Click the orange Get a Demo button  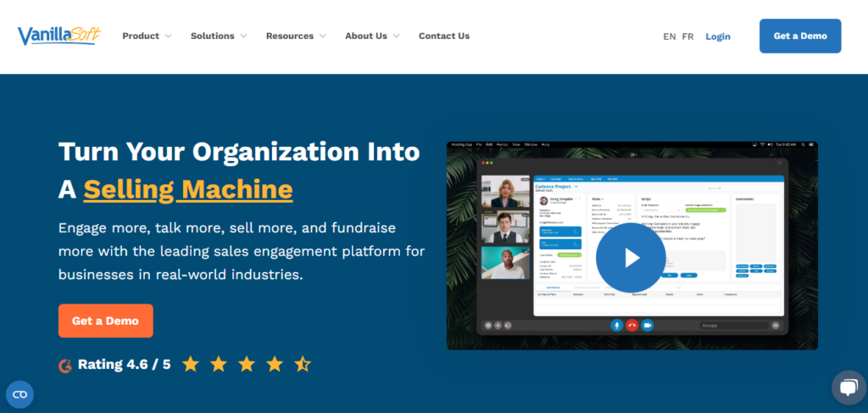[x=105, y=321]
